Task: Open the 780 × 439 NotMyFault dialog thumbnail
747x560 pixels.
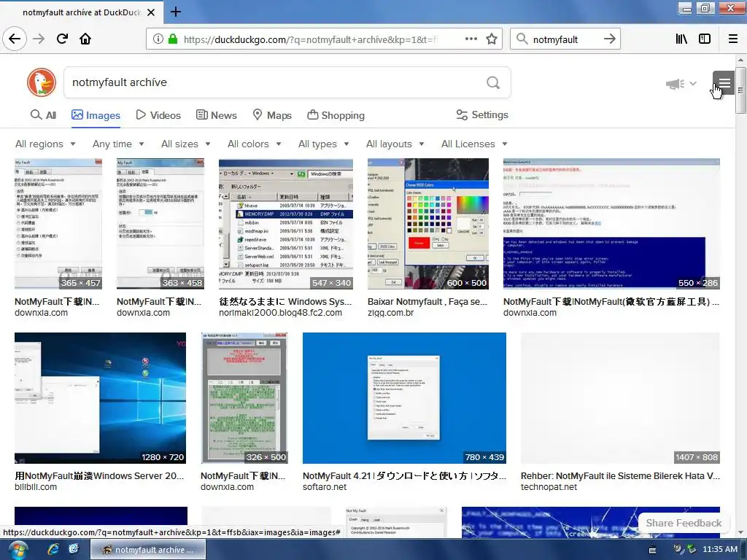Action: tap(404, 398)
